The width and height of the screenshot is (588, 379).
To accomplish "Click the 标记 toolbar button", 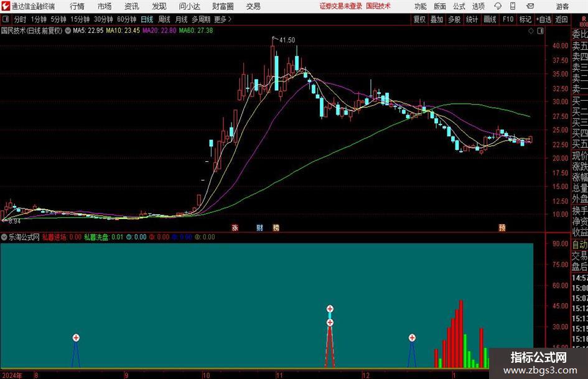I will click(525, 19).
